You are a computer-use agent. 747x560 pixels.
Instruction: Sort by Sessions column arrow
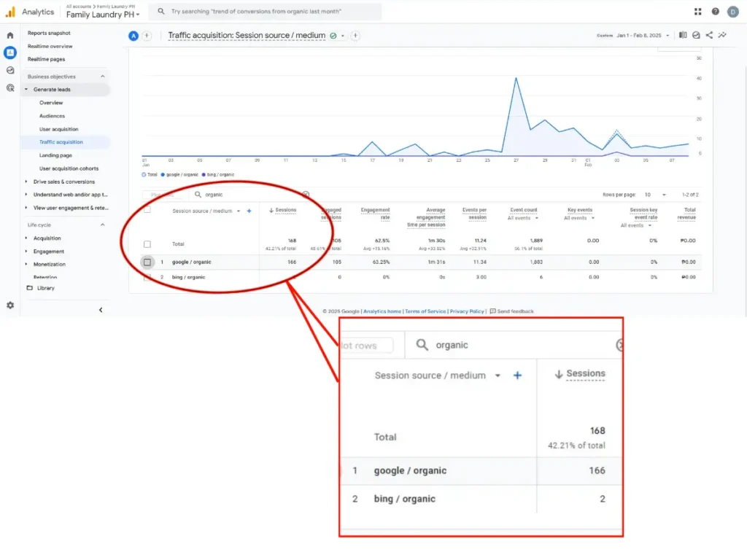pyautogui.click(x=271, y=210)
